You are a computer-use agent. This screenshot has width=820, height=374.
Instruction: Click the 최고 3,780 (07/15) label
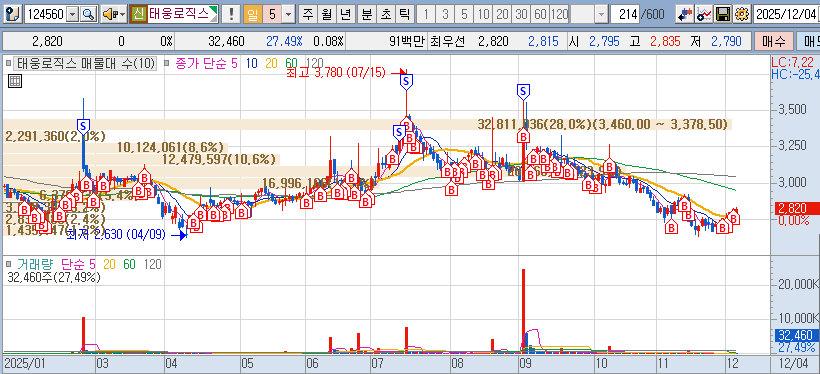pos(337,73)
